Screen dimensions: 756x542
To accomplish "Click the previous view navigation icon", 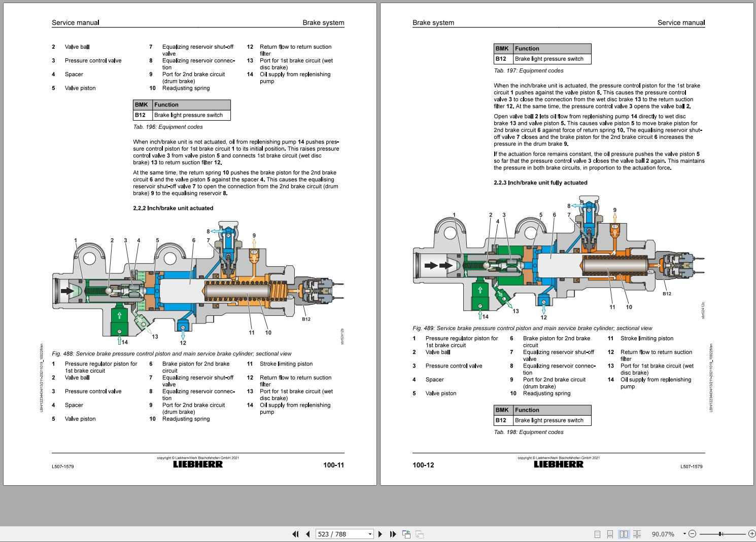I will (406, 534).
